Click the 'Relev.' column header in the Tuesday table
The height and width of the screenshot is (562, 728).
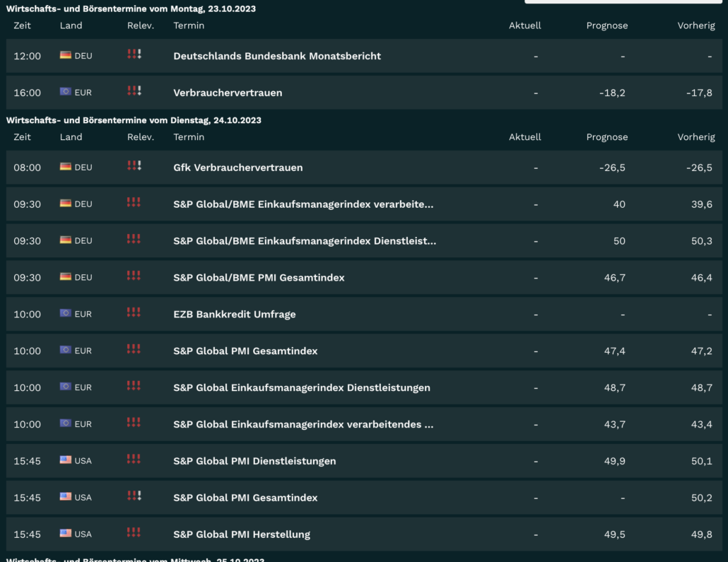tap(141, 137)
